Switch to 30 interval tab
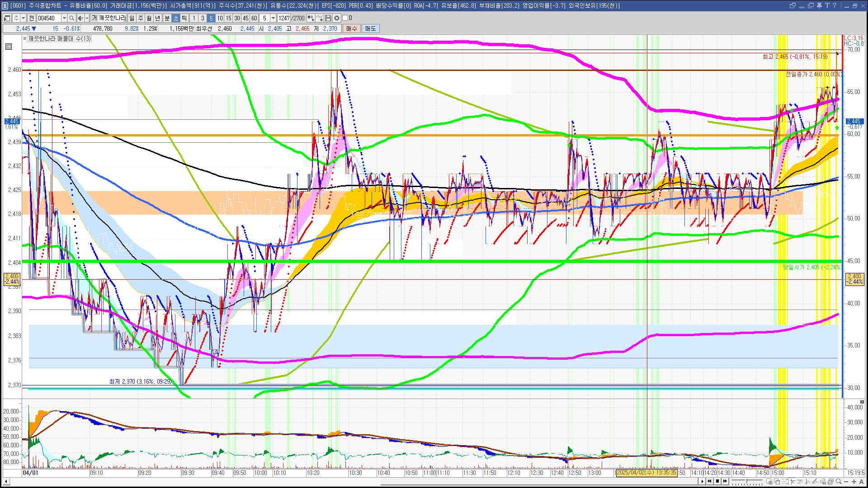The image size is (868, 488). (x=237, y=18)
